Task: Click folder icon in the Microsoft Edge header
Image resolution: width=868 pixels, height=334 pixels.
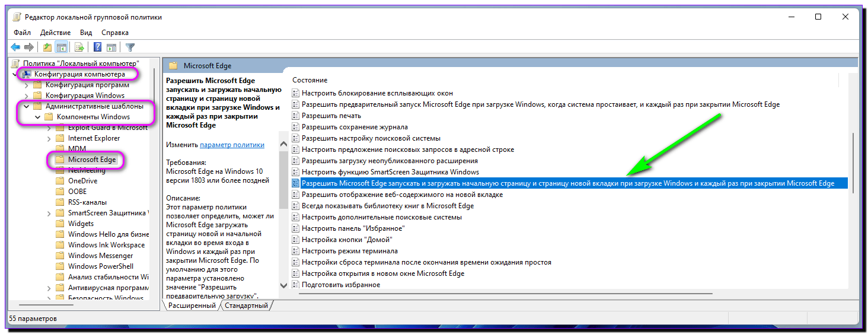Action: coord(174,66)
